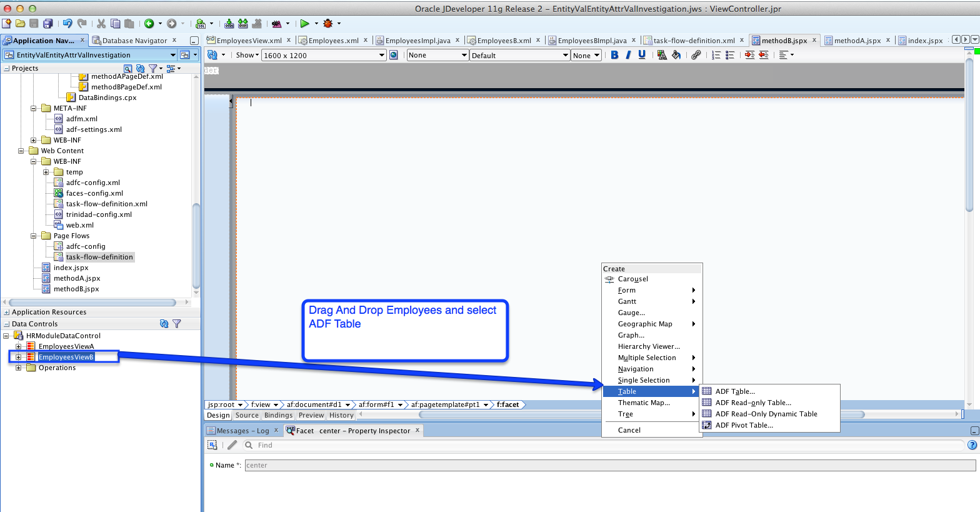Click the Carousel entry in Create menu

652,279
